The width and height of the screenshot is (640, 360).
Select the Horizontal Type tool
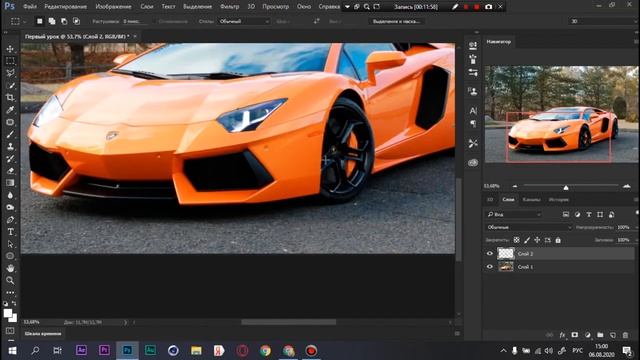tap(10, 232)
